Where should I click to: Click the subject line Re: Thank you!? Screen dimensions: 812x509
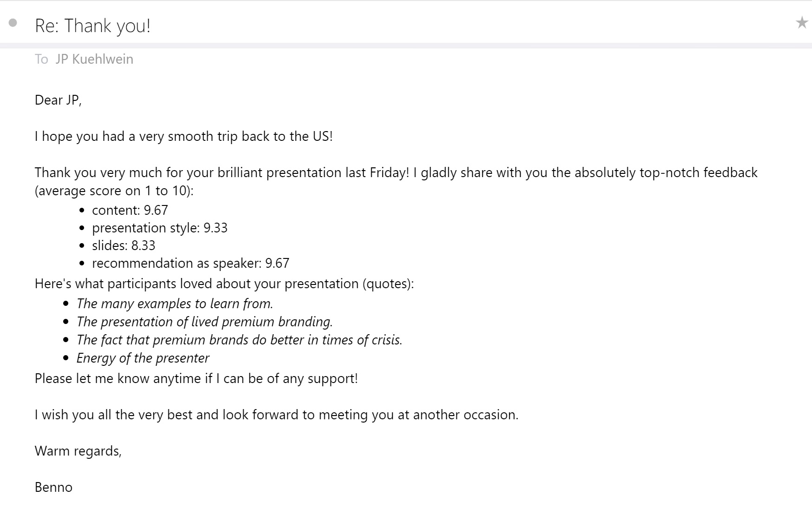coord(94,25)
